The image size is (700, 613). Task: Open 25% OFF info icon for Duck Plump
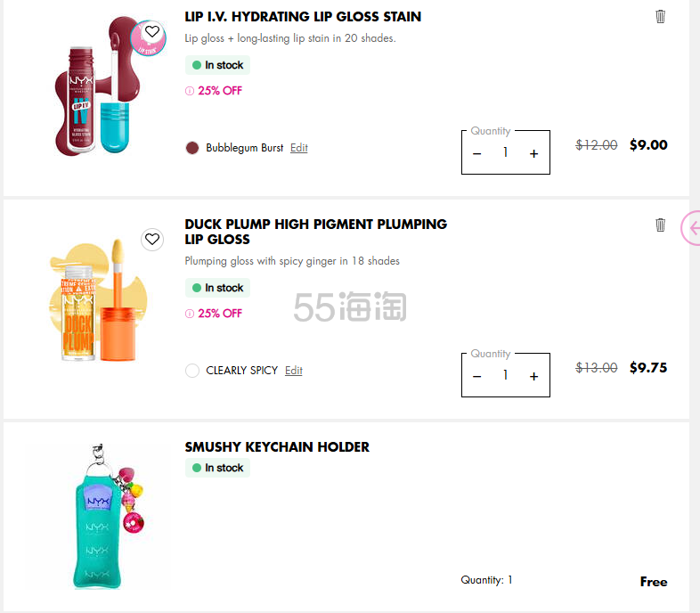(x=190, y=314)
